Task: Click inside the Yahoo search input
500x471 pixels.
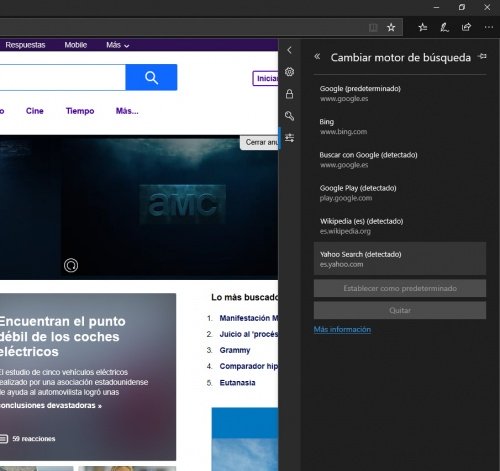Action: (x=62, y=77)
